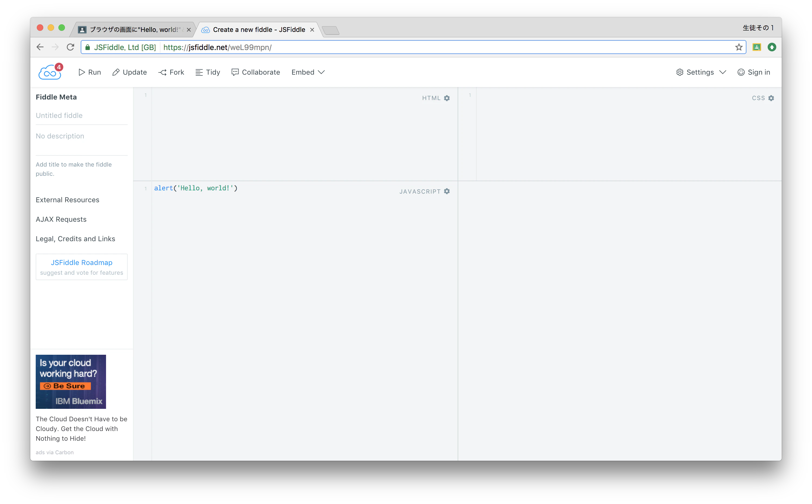Image resolution: width=812 pixels, height=504 pixels.
Task: Click the secure padlock icon
Action: 87,47
